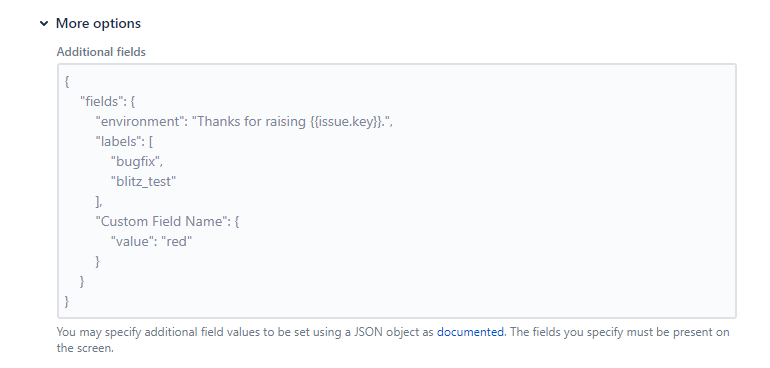
Task: Click the Additional fields label
Action: 101,52
